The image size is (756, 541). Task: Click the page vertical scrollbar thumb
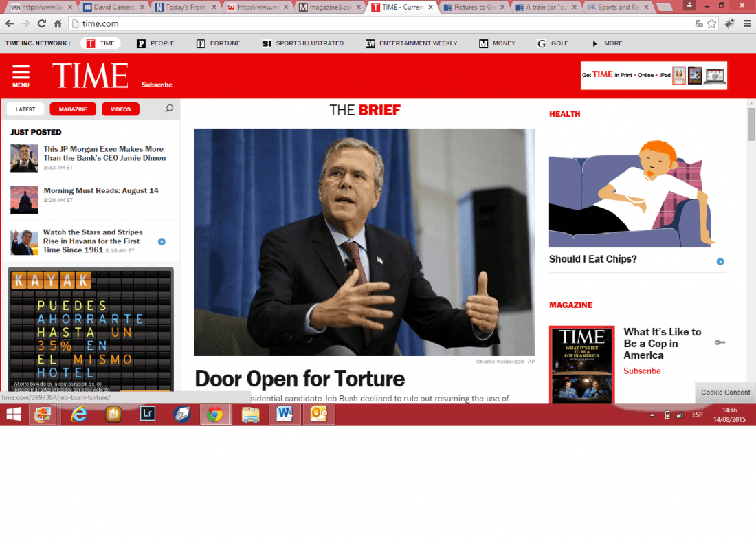751,124
